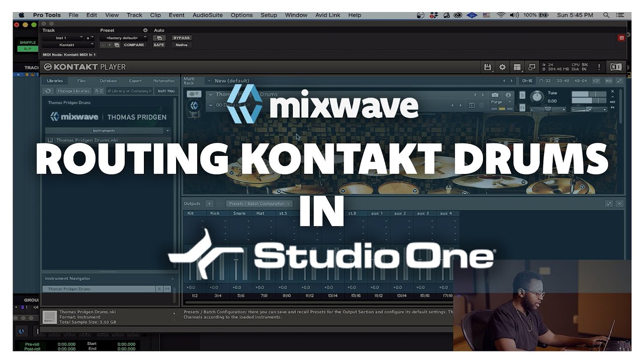Toggle the KSP multi script button

point(596,80)
